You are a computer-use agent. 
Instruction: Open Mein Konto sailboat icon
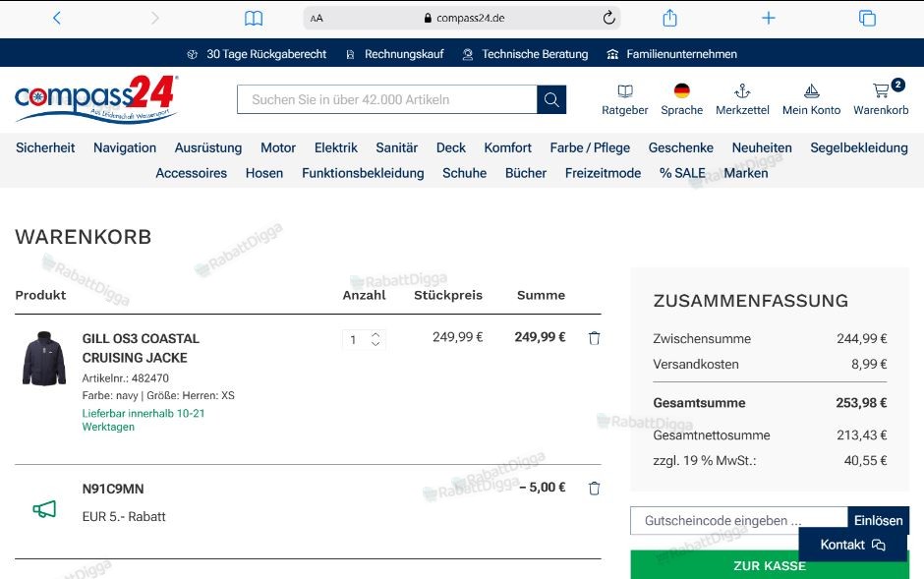tap(811, 90)
